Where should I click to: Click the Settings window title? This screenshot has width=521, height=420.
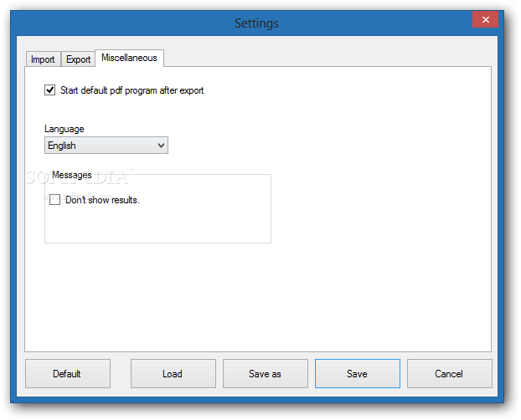(256, 23)
